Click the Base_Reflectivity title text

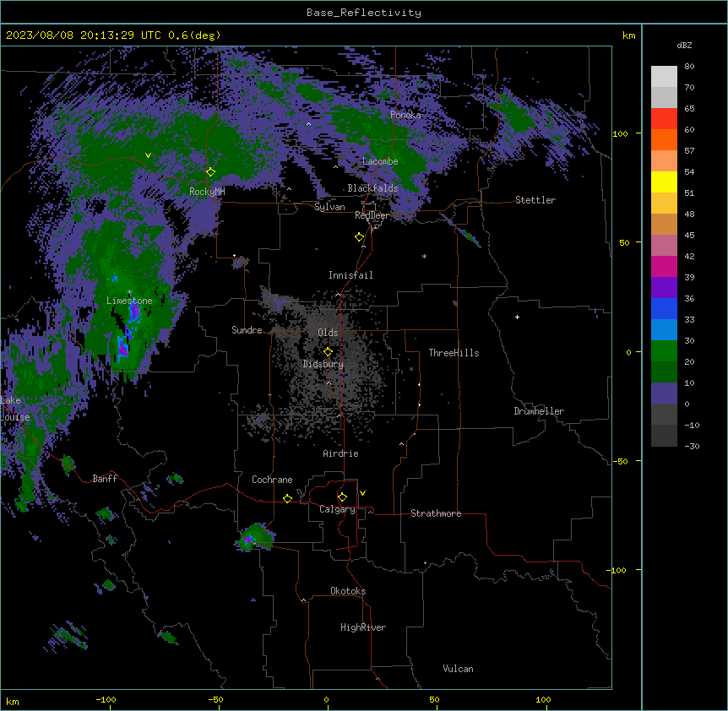tap(364, 13)
